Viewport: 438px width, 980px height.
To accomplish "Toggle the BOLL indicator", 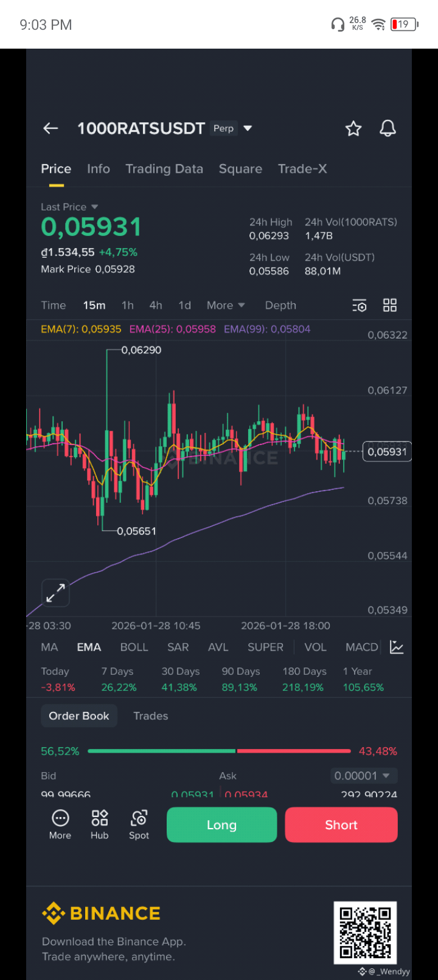I will (134, 647).
